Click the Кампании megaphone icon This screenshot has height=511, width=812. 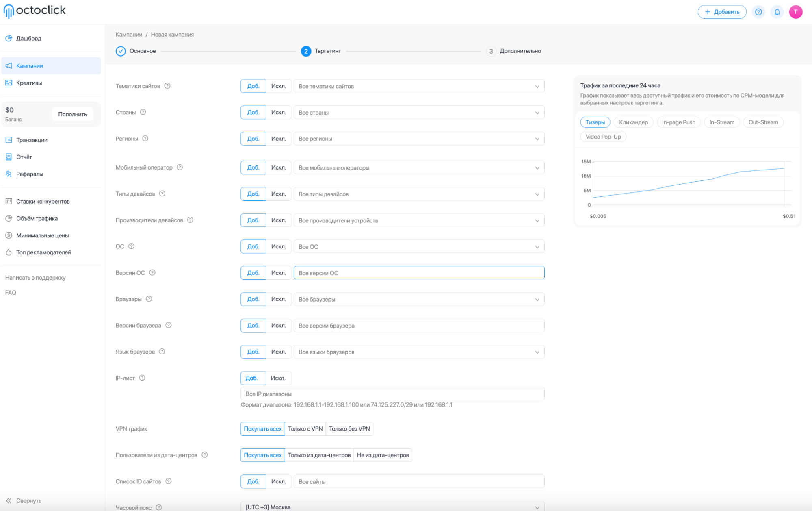click(x=9, y=66)
